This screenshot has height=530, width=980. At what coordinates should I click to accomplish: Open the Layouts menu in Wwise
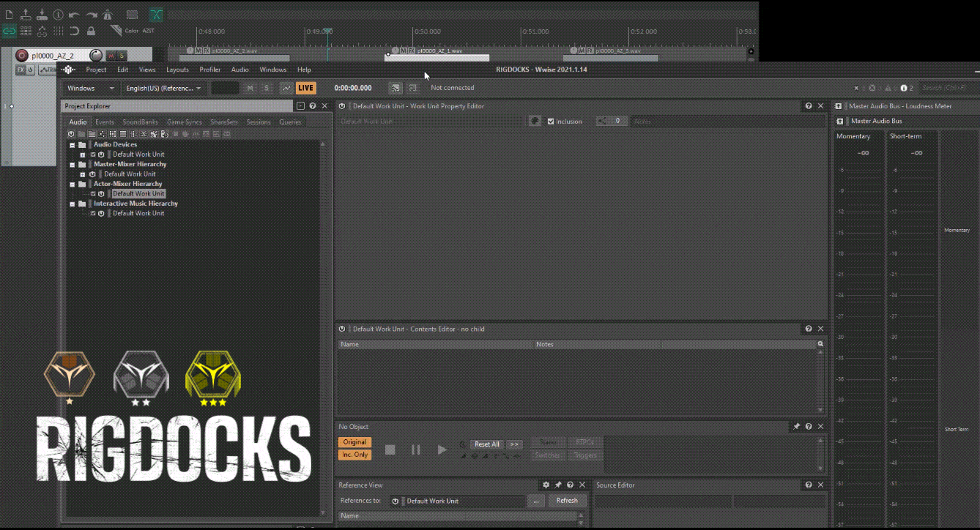pyautogui.click(x=177, y=70)
